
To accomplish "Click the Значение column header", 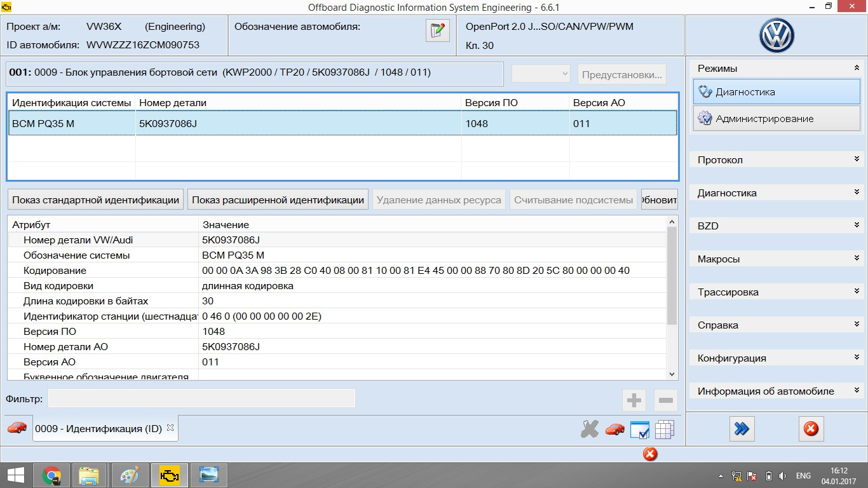I will (432, 224).
